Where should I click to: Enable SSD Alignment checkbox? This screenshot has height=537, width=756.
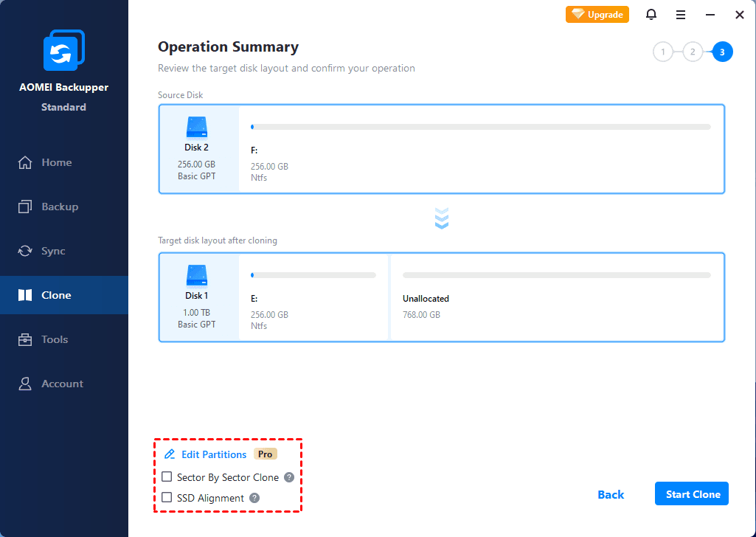tap(167, 497)
